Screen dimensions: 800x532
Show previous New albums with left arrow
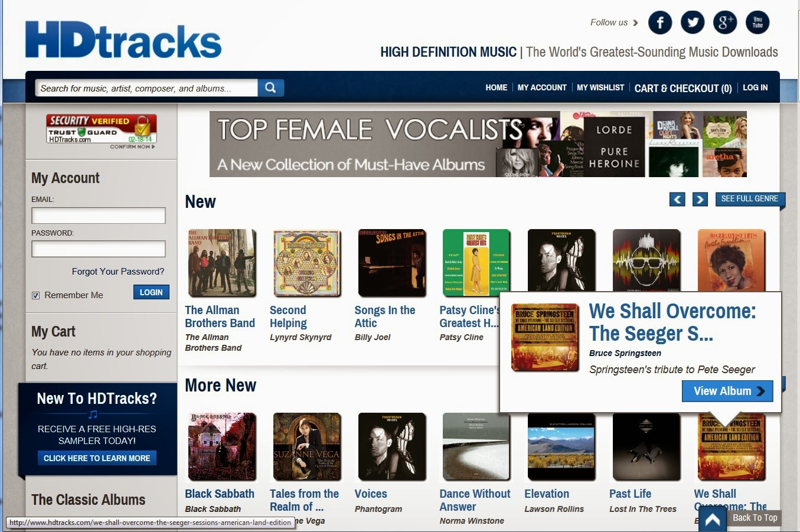point(677,200)
